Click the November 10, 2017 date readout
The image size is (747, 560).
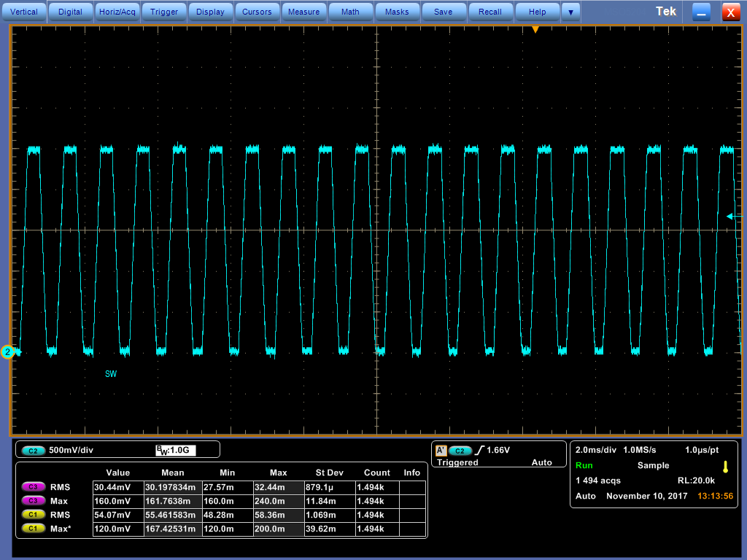point(646,496)
